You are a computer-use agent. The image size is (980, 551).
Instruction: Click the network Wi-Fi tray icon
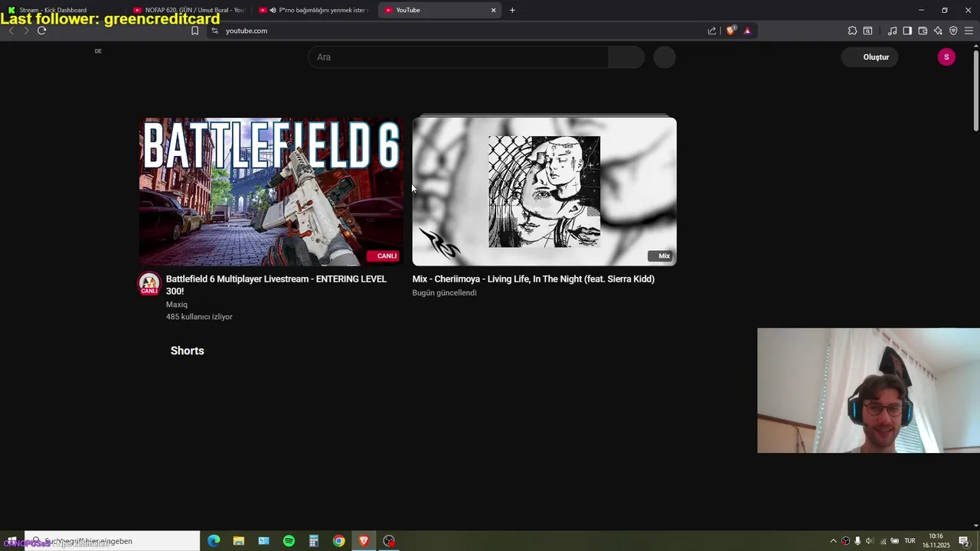[x=882, y=541]
